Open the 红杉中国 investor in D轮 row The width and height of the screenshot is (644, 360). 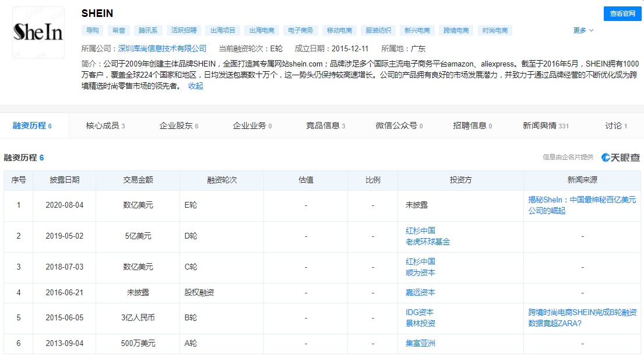point(420,230)
